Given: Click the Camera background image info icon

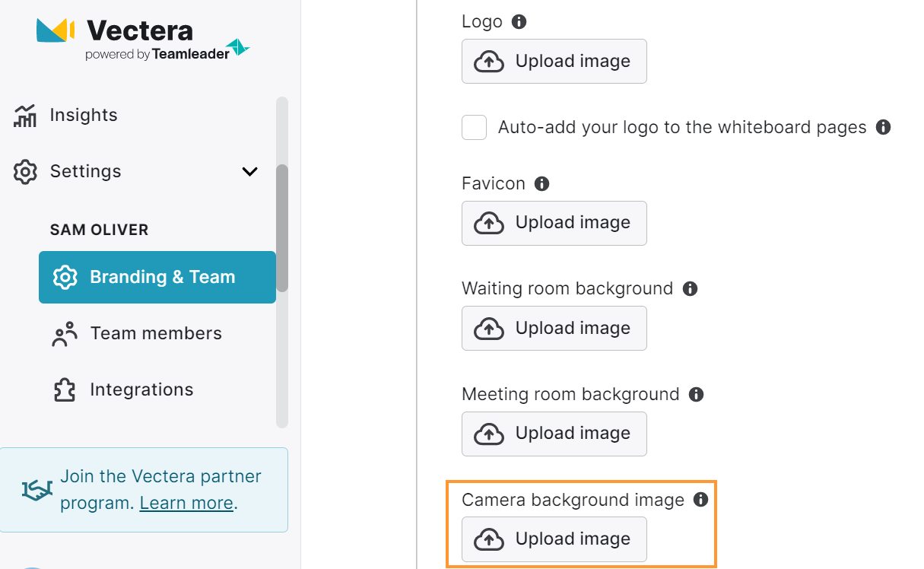Looking at the screenshot, I should pyautogui.click(x=701, y=500).
